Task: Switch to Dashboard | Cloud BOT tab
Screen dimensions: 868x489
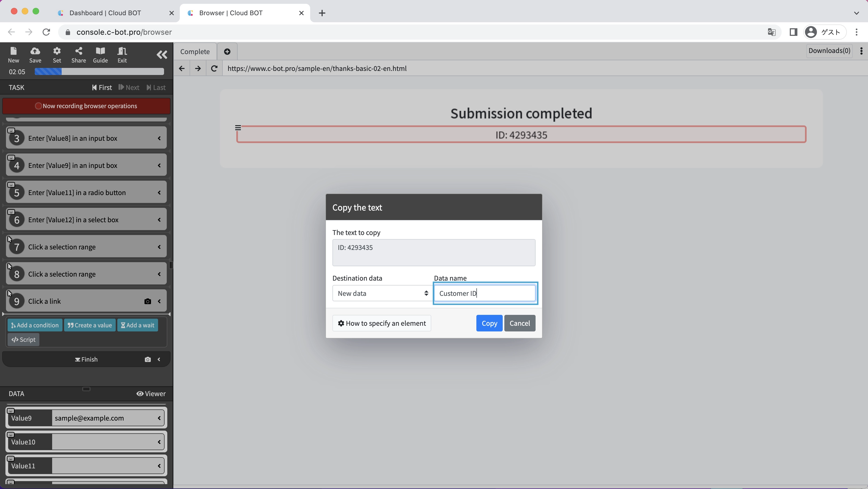Action: 105,13
